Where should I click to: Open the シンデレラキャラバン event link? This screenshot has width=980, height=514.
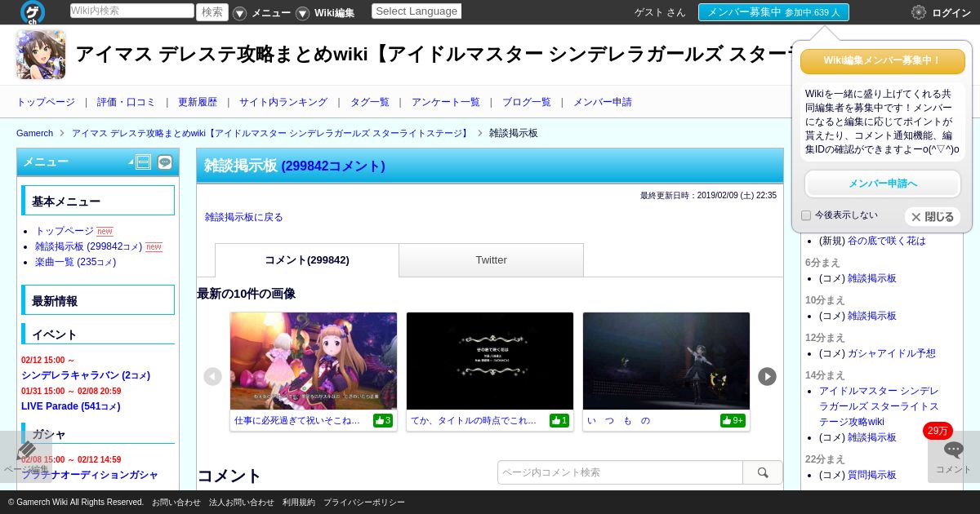tap(86, 375)
